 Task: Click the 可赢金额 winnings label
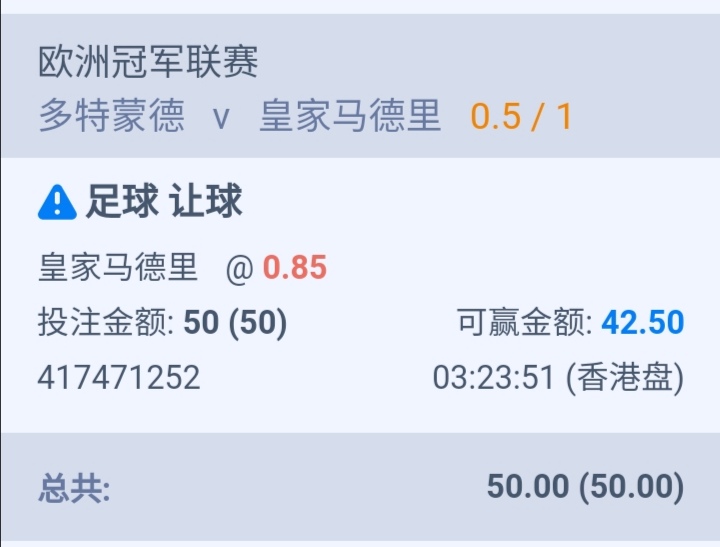[525, 322]
